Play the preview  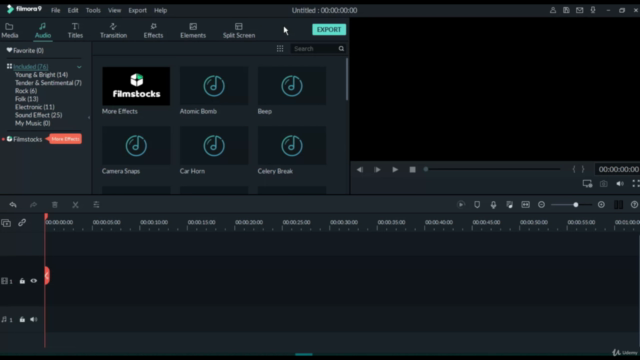395,169
